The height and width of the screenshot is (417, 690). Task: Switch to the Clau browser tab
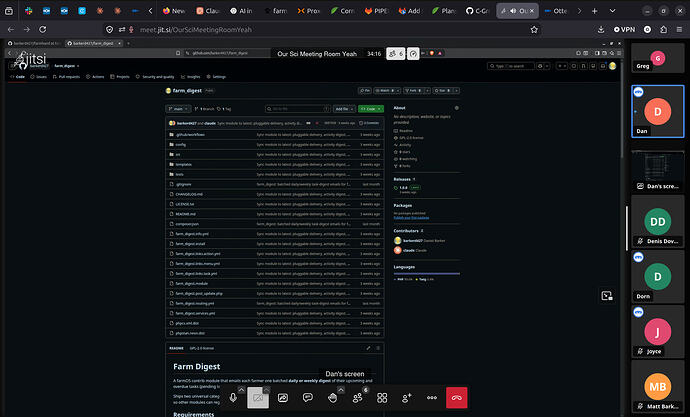208,11
